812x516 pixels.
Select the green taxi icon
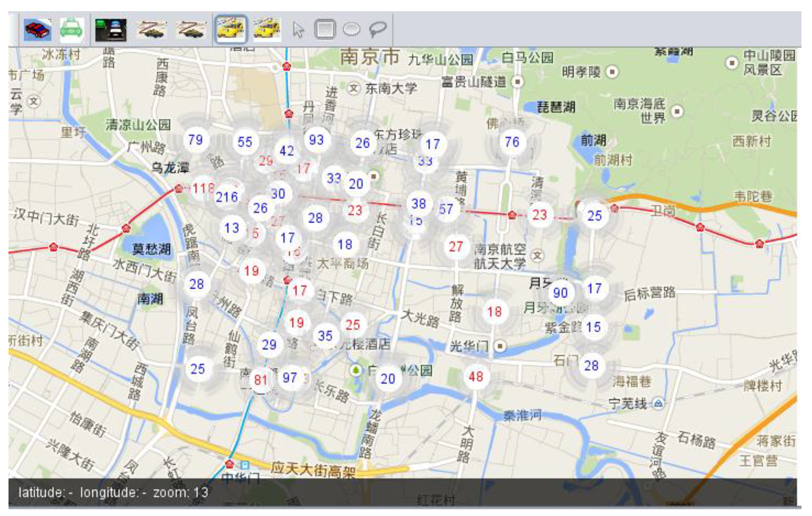point(72,30)
